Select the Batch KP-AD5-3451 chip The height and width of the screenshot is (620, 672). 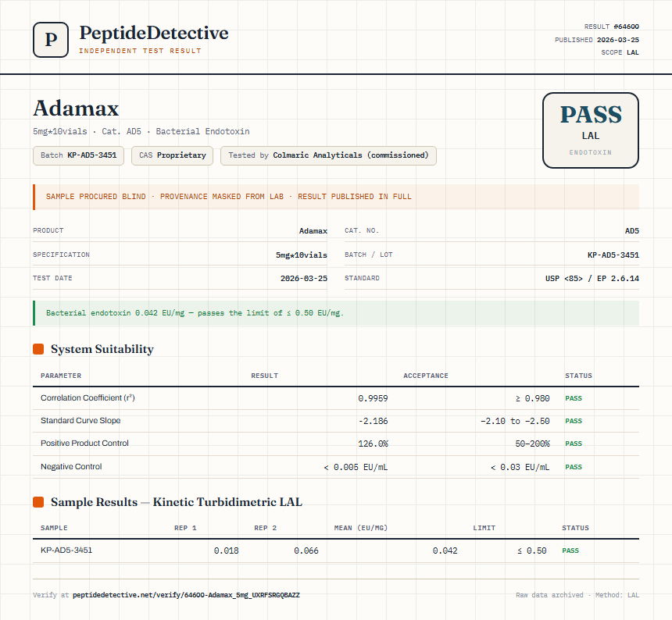(78, 155)
